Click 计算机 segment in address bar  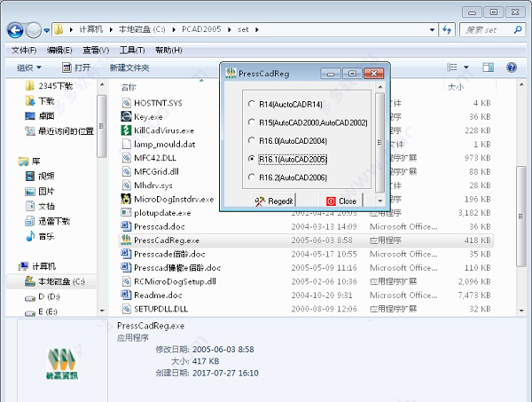tap(91, 29)
